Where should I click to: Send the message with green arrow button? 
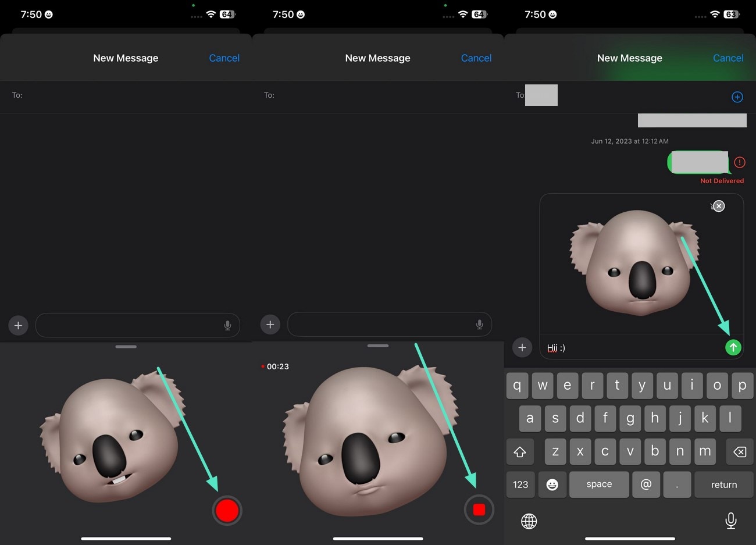733,347
